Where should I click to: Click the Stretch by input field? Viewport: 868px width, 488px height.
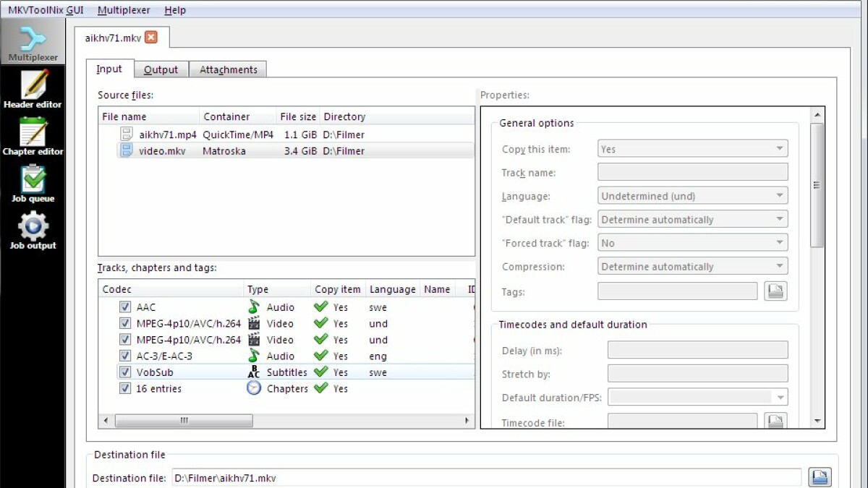coord(697,374)
